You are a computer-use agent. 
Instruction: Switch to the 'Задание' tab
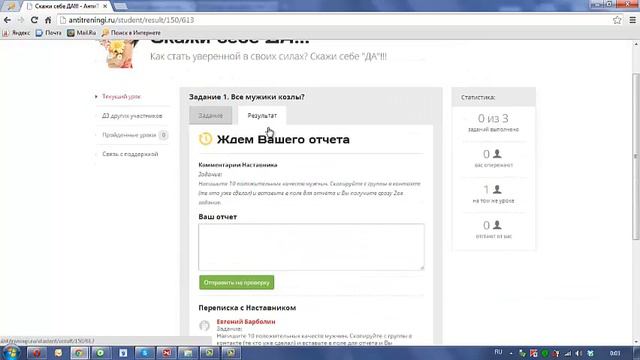(x=211, y=116)
